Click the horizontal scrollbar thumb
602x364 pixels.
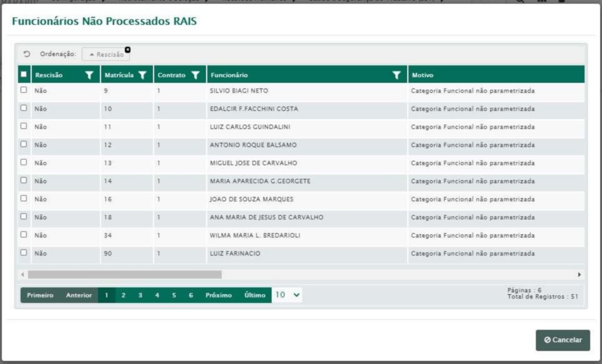coord(124,275)
